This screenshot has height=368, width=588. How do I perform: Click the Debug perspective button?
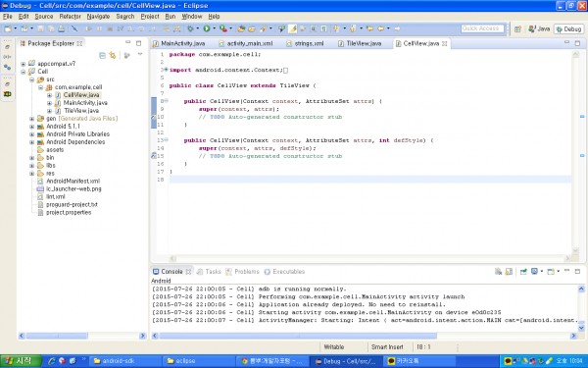point(568,28)
